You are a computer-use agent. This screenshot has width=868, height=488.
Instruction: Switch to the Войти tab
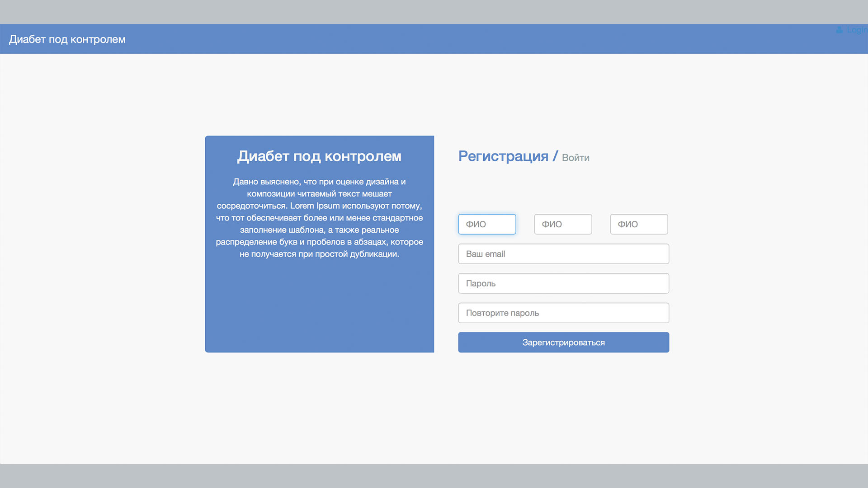click(x=576, y=158)
